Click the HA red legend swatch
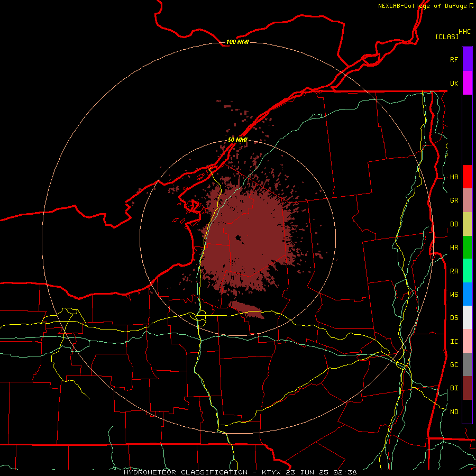Screen dimensions: 476x476 (467, 177)
